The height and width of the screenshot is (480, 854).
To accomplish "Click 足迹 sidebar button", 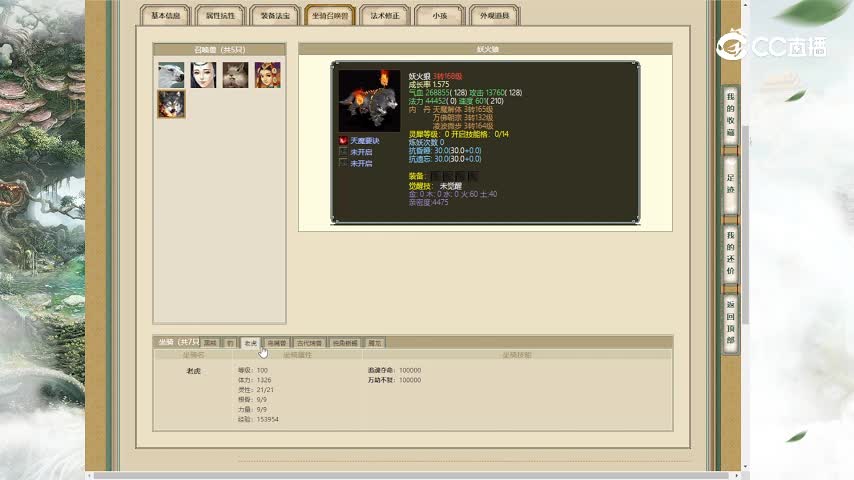I will tap(730, 184).
